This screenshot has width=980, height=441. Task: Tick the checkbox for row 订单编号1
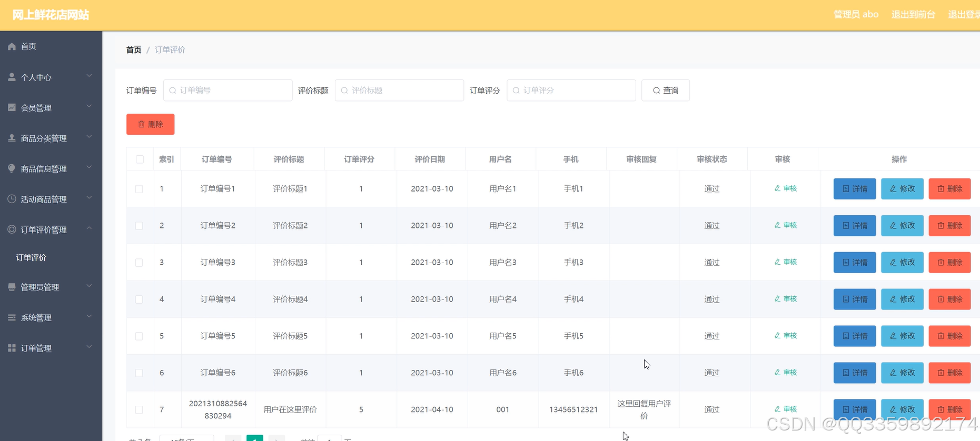point(139,189)
